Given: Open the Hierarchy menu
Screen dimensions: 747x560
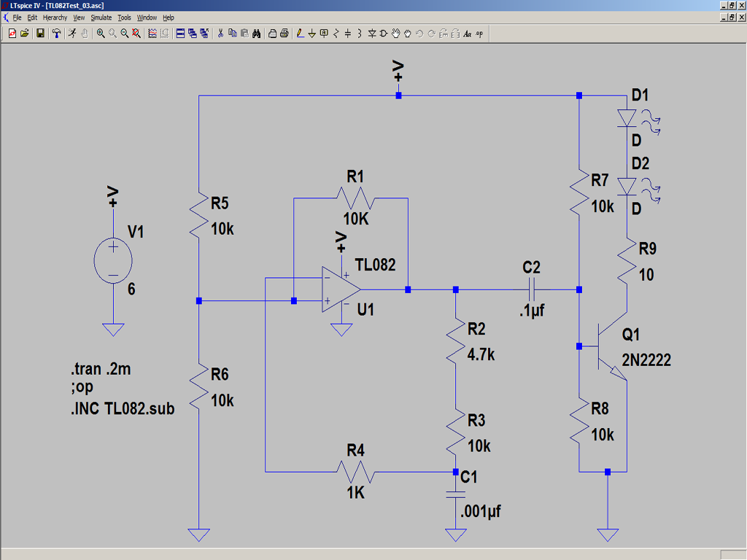Looking at the screenshot, I should [x=55, y=17].
